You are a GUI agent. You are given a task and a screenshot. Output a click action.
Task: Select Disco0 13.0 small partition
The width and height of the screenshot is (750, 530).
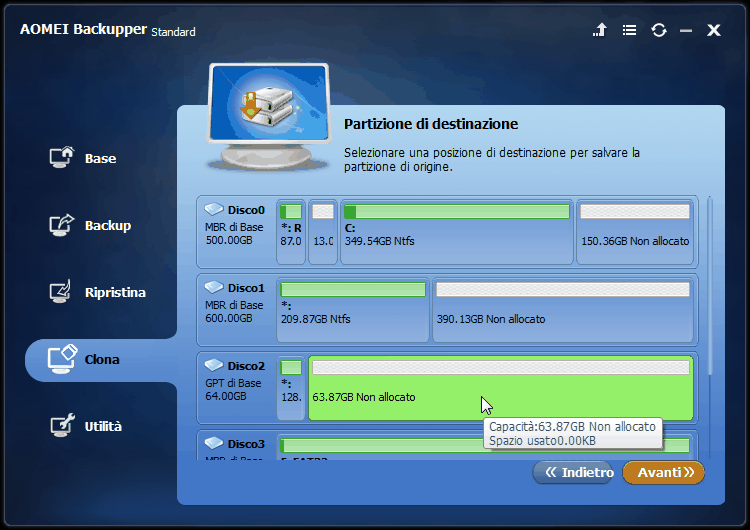point(323,232)
